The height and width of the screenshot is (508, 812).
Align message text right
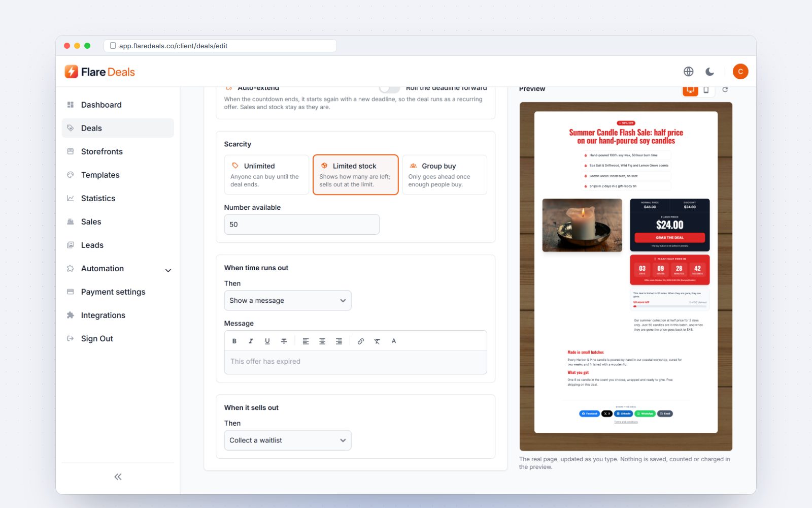339,341
